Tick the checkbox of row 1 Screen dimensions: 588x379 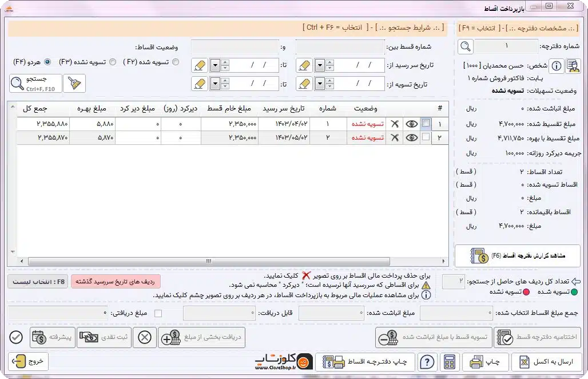(x=426, y=123)
